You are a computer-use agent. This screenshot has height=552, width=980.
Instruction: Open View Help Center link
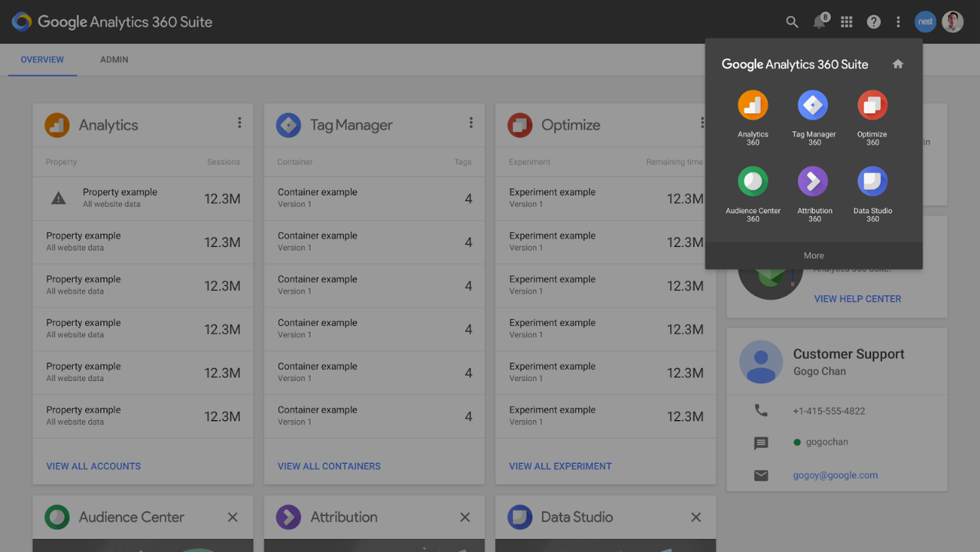(857, 299)
